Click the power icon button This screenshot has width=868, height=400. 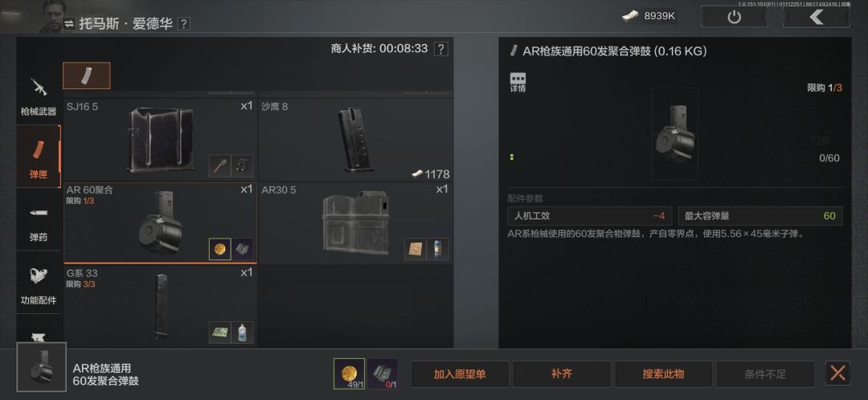point(734,17)
